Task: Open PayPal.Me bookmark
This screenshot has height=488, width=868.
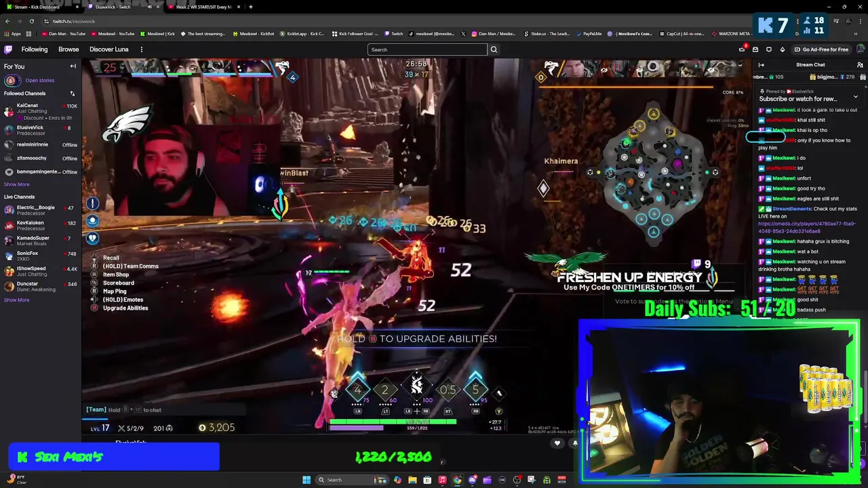Action: pyautogui.click(x=589, y=33)
